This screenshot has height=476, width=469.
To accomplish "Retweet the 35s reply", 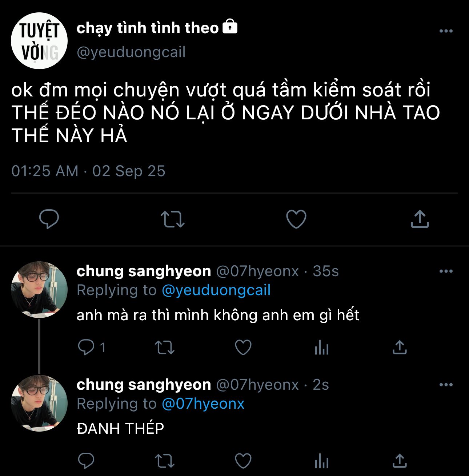I will click(165, 347).
